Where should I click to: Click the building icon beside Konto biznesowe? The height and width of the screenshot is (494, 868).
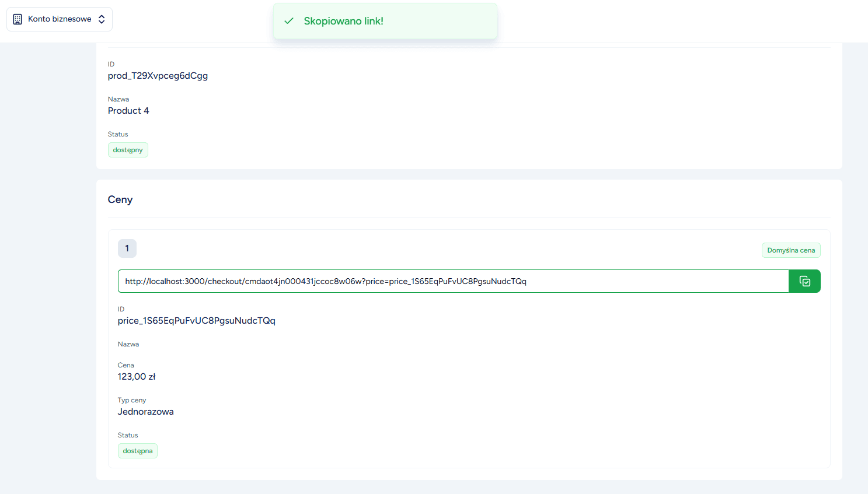pyautogui.click(x=18, y=19)
